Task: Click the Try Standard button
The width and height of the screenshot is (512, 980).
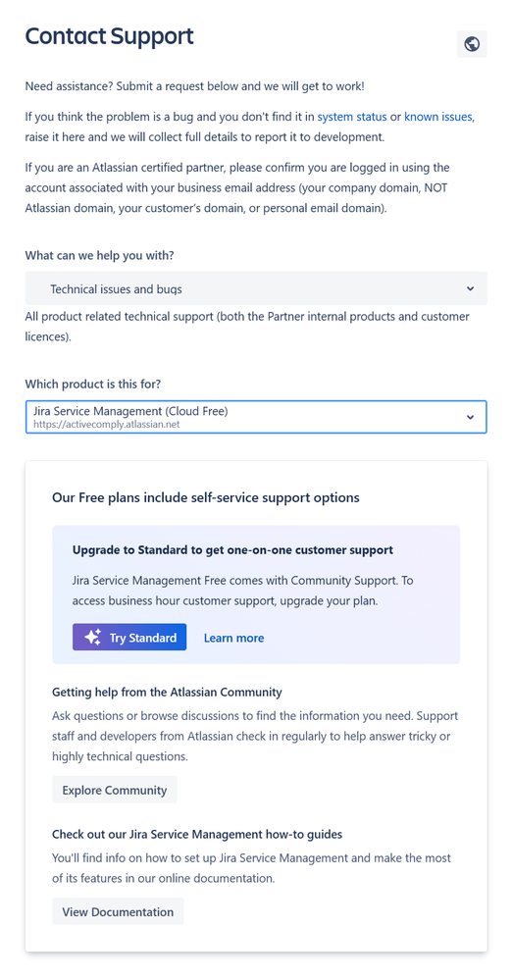Action: click(129, 637)
